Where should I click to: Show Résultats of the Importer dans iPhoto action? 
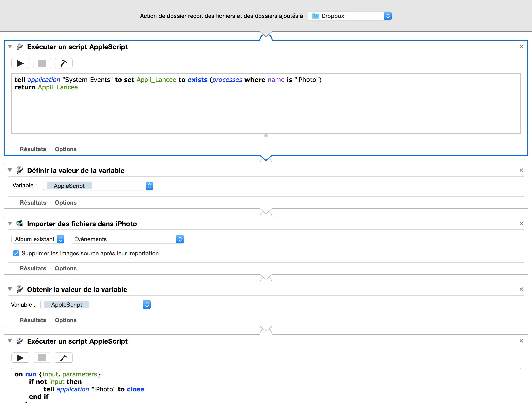[x=33, y=268]
